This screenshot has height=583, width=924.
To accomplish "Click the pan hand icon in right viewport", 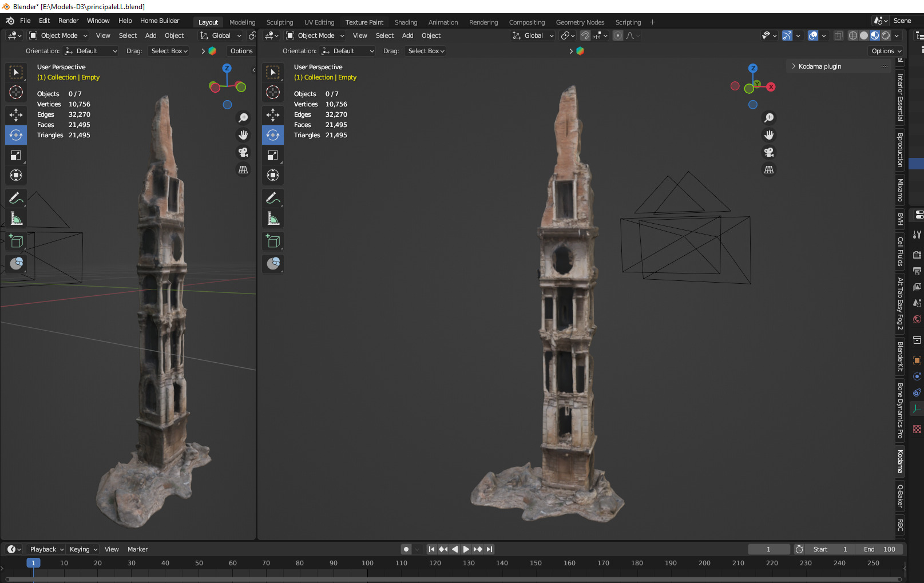I will [x=769, y=135].
